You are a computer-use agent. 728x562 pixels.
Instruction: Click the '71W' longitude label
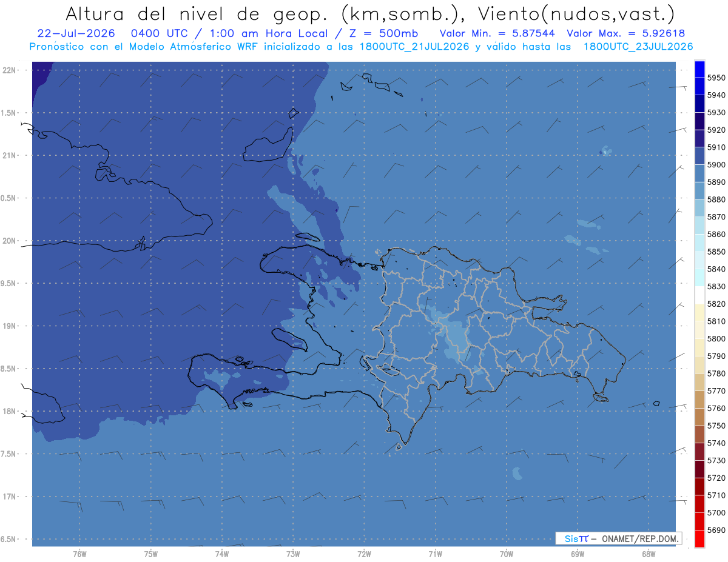(x=435, y=554)
